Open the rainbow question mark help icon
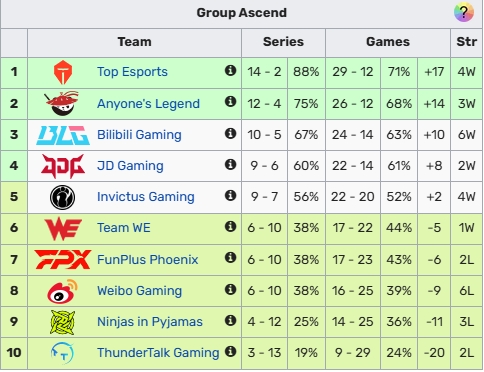 pos(464,13)
